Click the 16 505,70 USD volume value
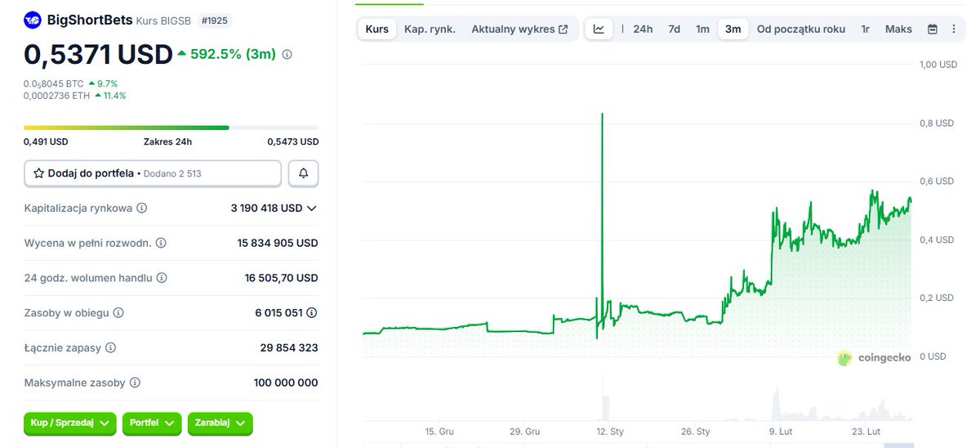980x448 pixels. [281, 278]
